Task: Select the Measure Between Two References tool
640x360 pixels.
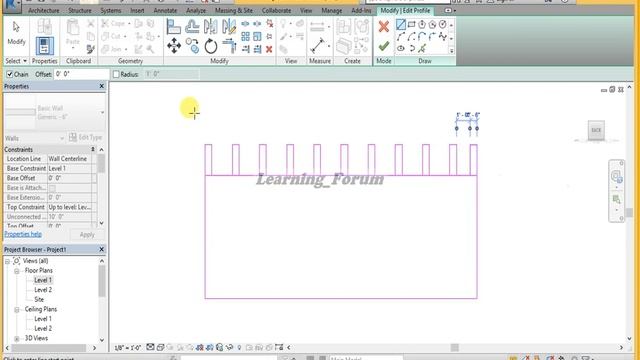Action: pyautogui.click(x=317, y=27)
